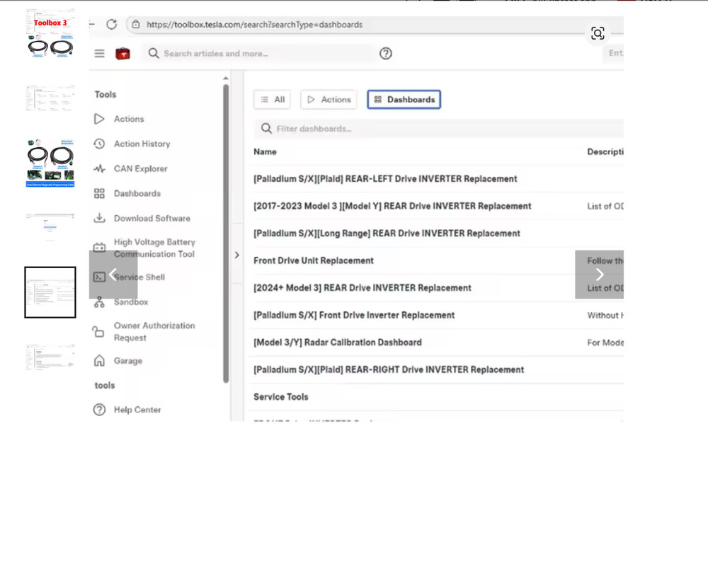
Task: Open Palladium S/X Front Drive Inverter Replacement
Action: [354, 315]
